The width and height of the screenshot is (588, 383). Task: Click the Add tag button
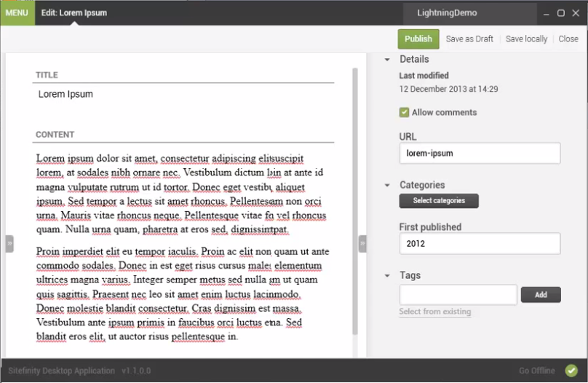tap(541, 295)
